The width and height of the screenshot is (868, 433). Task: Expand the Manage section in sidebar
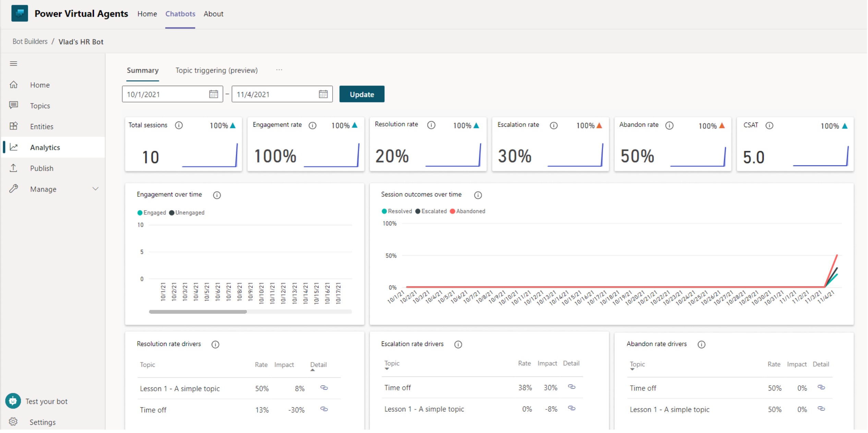click(x=95, y=189)
